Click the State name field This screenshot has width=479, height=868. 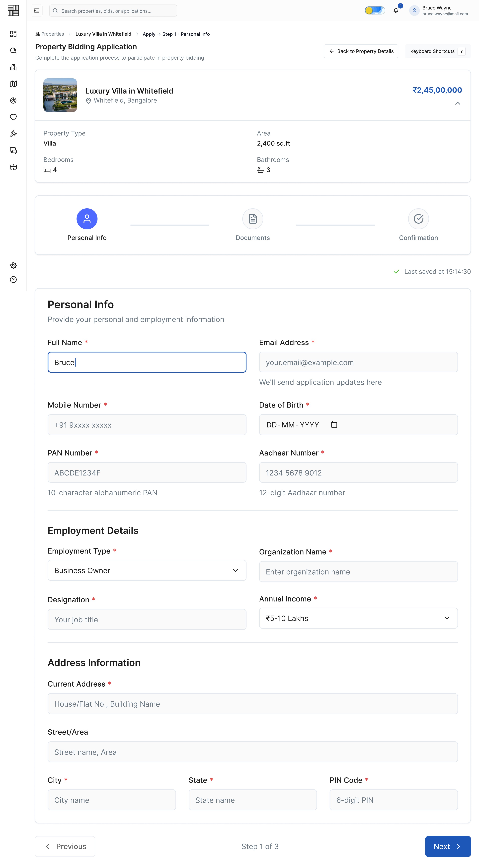[x=253, y=800]
